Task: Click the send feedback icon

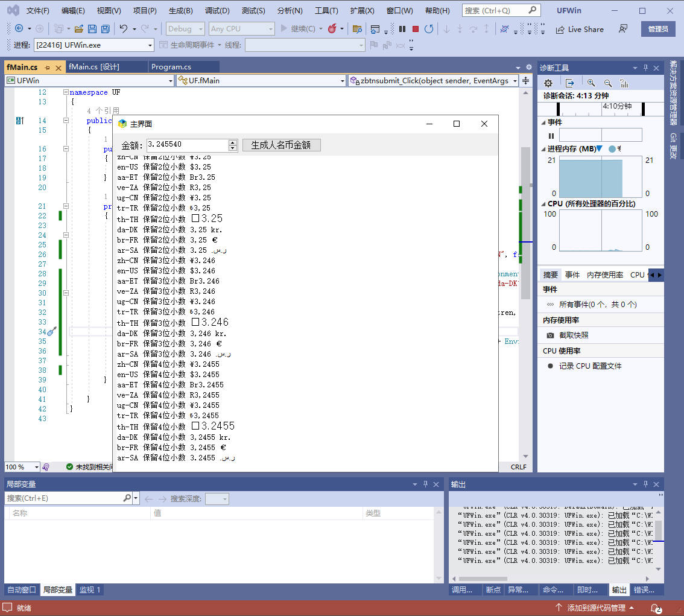Action: (623, 29)
